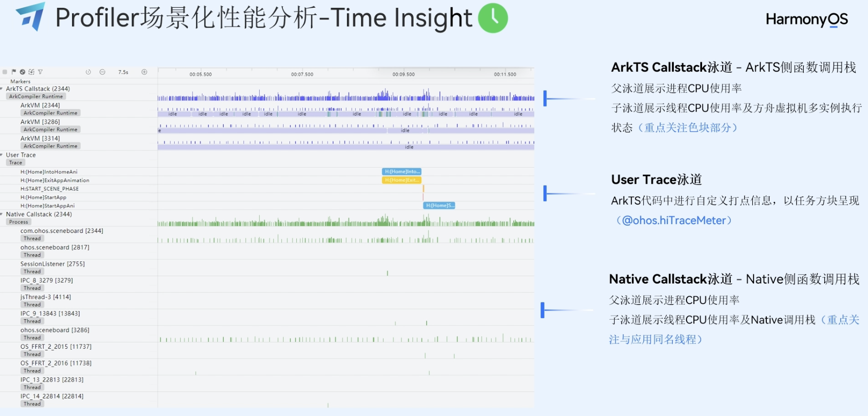Zoom out timeline with minus icon

coord(102,72)
